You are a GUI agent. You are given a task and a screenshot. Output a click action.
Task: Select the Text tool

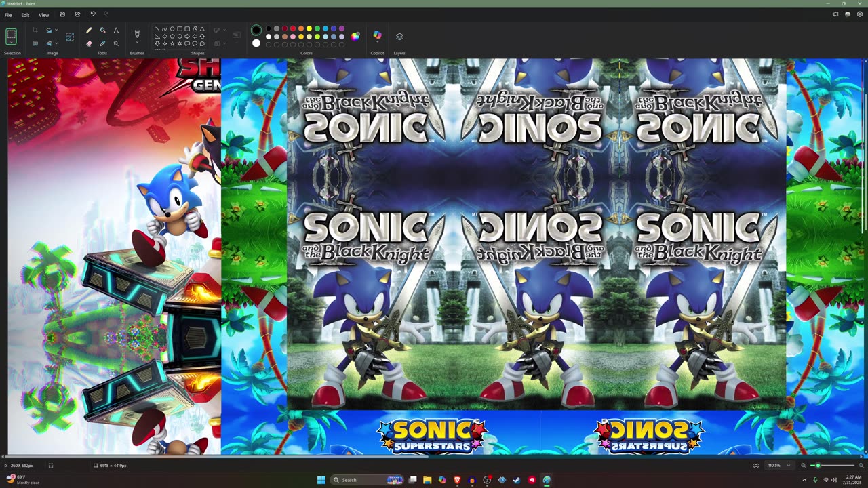coord(116,30)
